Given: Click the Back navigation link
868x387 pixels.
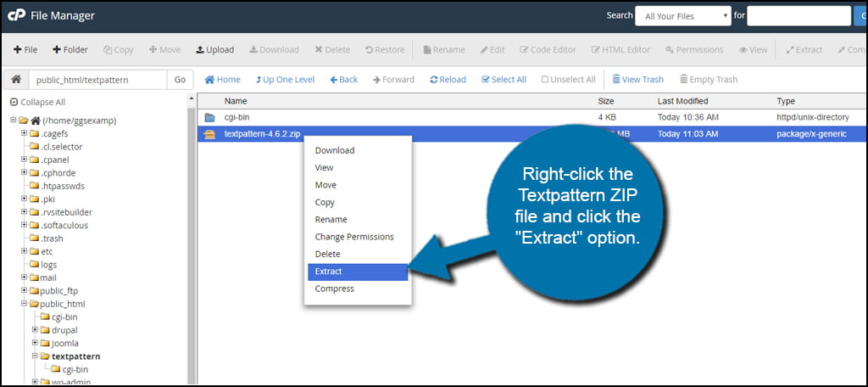Looking at the screenshot, I should point(344,80).
